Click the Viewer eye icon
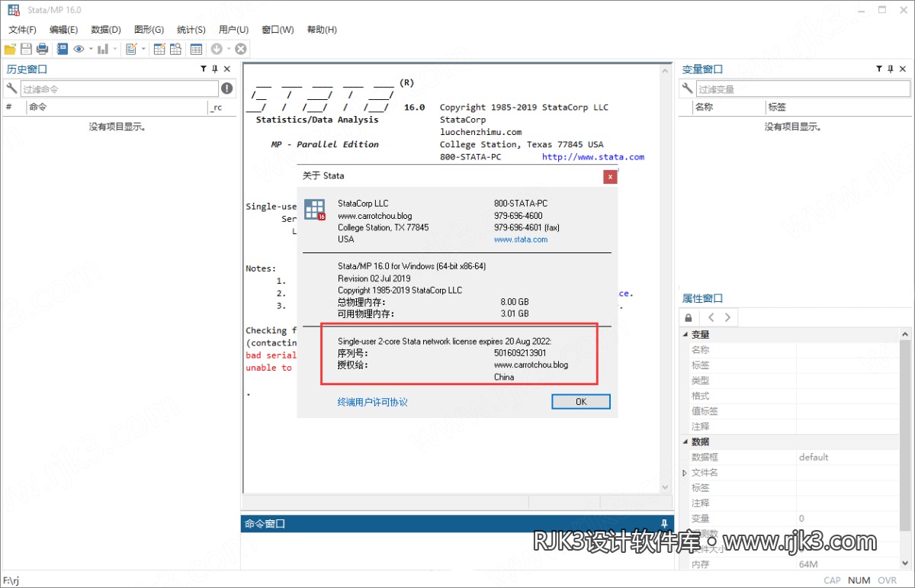Viewport: 915px width, 588px height. tap(79, 49)
